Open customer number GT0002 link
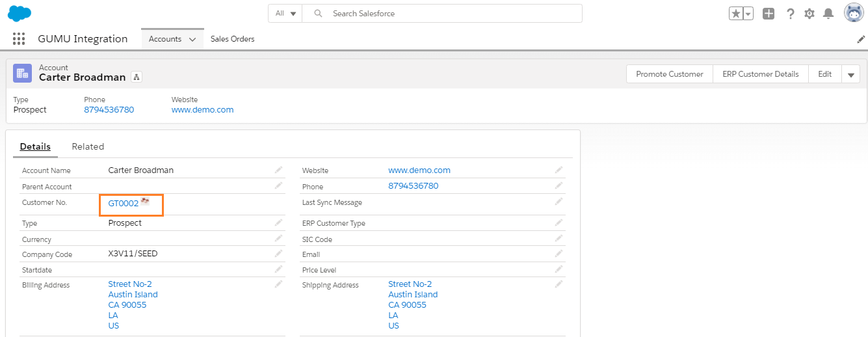868x337 pixels. [x=124, y=204]
